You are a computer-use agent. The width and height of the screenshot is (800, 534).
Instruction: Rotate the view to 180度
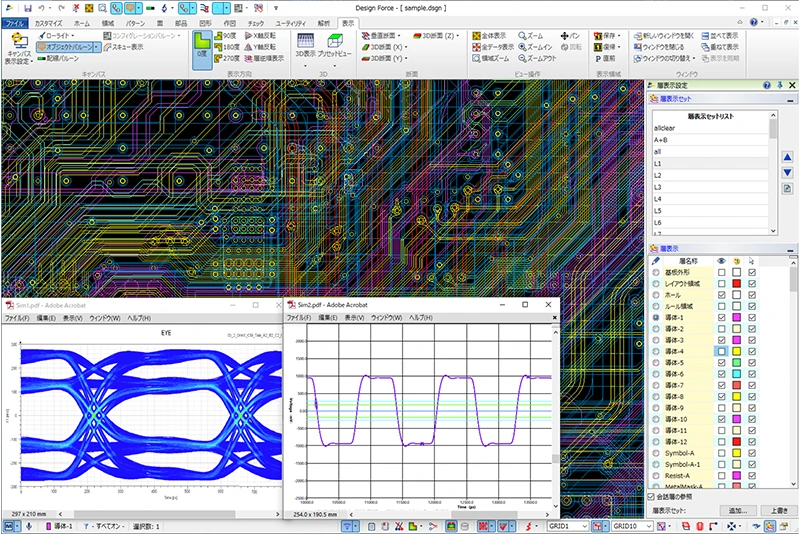pyautogui.click(x=227, y=47)
